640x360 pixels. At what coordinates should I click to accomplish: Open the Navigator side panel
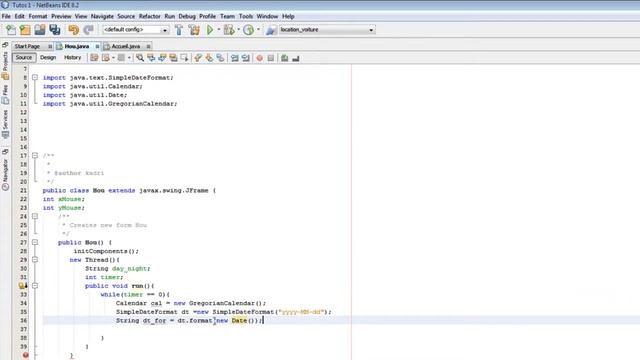[x=5, y=174]
